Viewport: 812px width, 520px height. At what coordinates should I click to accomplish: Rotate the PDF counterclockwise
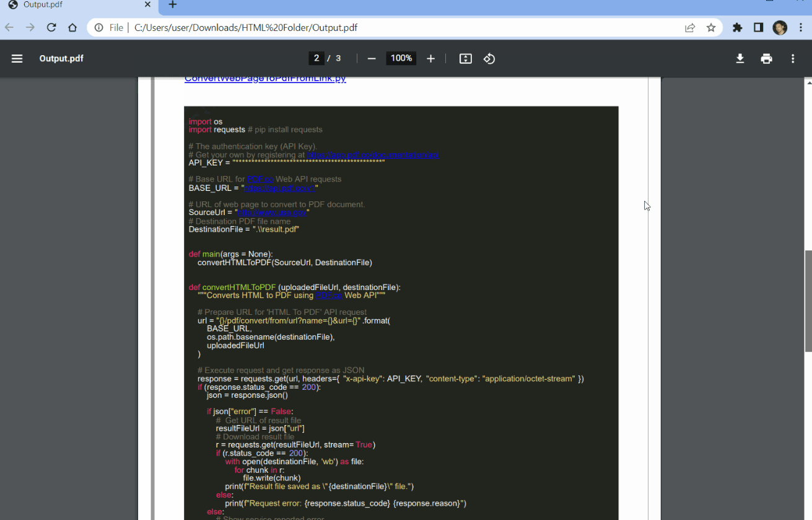click(489, 58)
